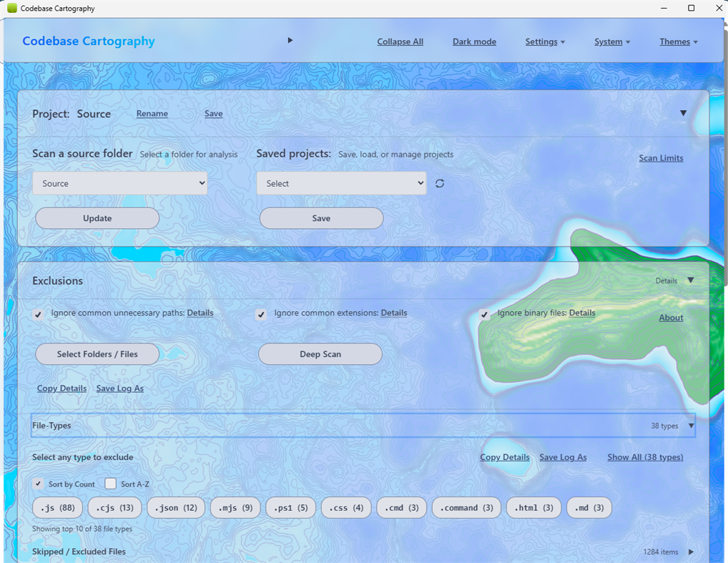The width and height of the screenshot is (728, 563).
Task: Click Copy Details below Select Folders button
Action: 62,388
